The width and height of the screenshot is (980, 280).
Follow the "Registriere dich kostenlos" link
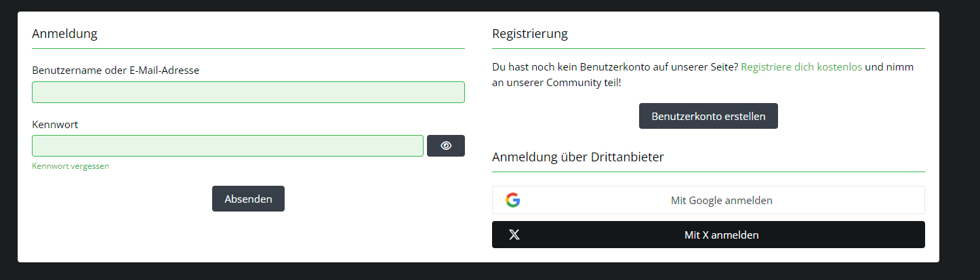click(801, 68)
